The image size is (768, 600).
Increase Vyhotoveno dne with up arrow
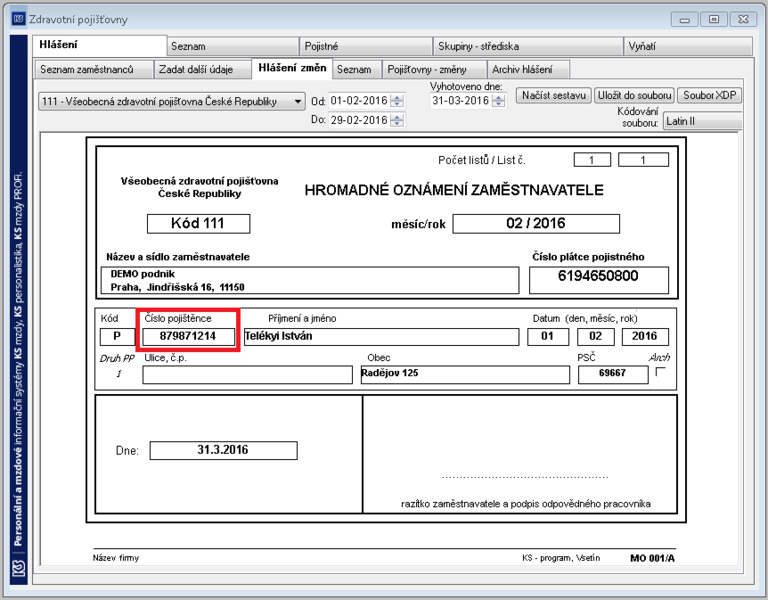coord(499,97)
